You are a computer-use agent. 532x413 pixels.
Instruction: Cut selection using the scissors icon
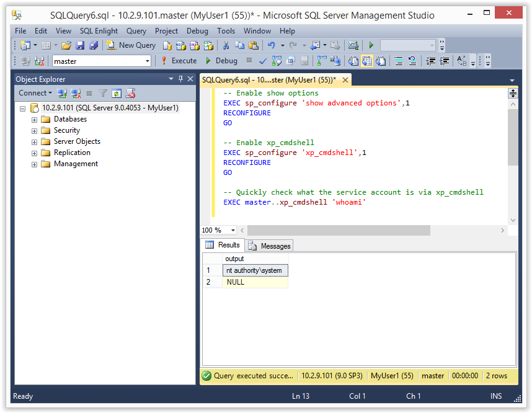(x=226, y=45)
